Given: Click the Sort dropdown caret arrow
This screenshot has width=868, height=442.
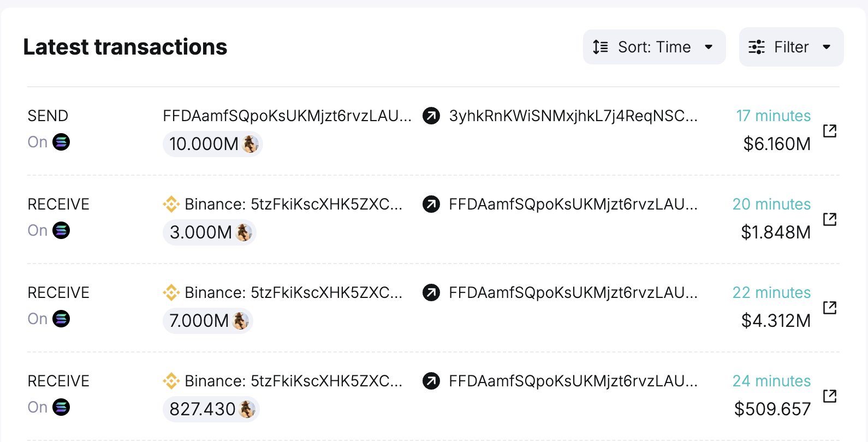Looking at the screenshot, I should tap(709, 47).
